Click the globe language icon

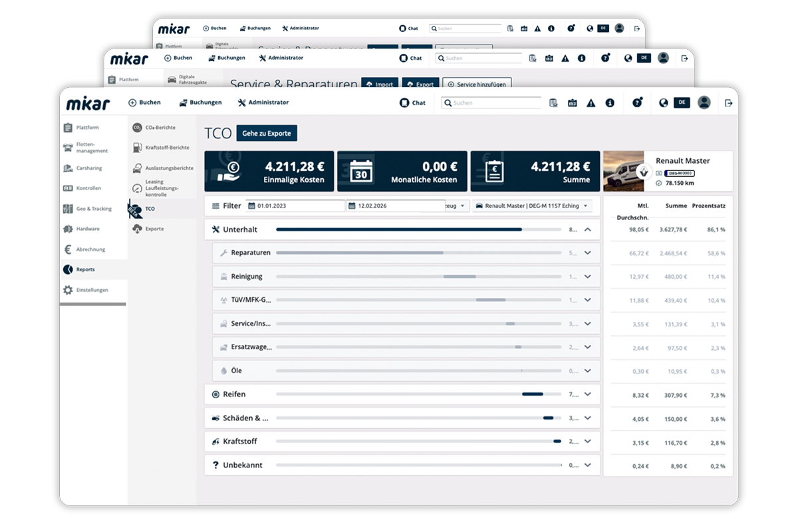click(663, 103)
